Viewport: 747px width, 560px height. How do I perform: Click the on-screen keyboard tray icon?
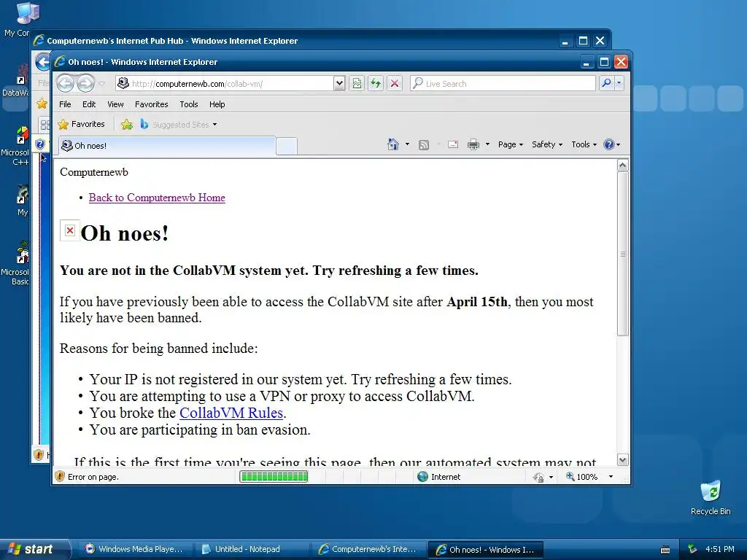665,550
